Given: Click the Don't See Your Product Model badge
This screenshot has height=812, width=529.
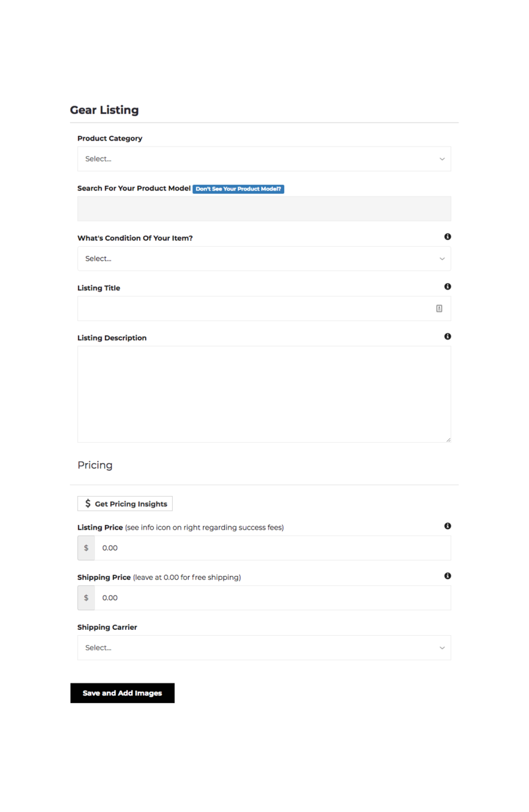Looking at the screenshot, I should click(238, 189).
